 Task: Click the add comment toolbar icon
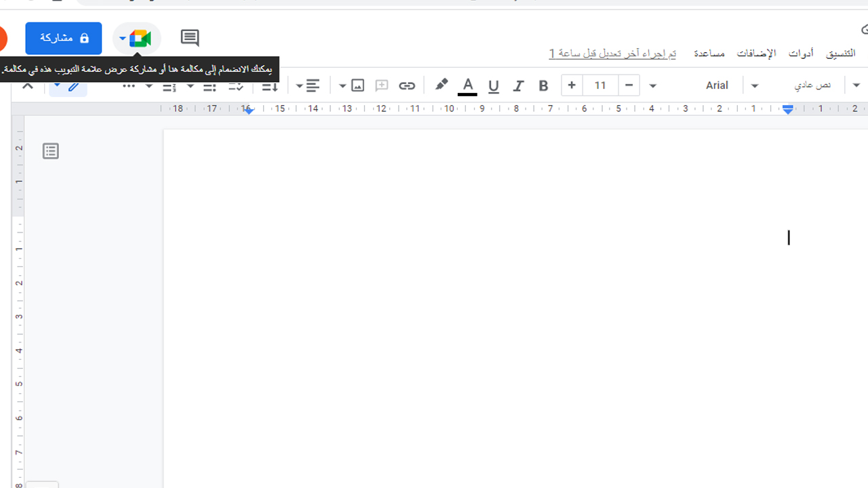click(x=382, y=86)
